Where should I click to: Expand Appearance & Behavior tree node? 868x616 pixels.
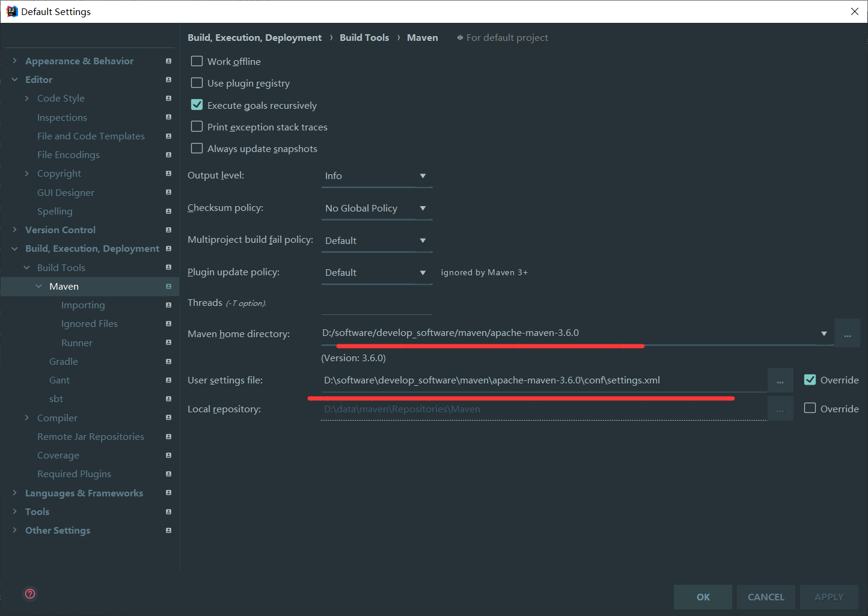point(15,61)
